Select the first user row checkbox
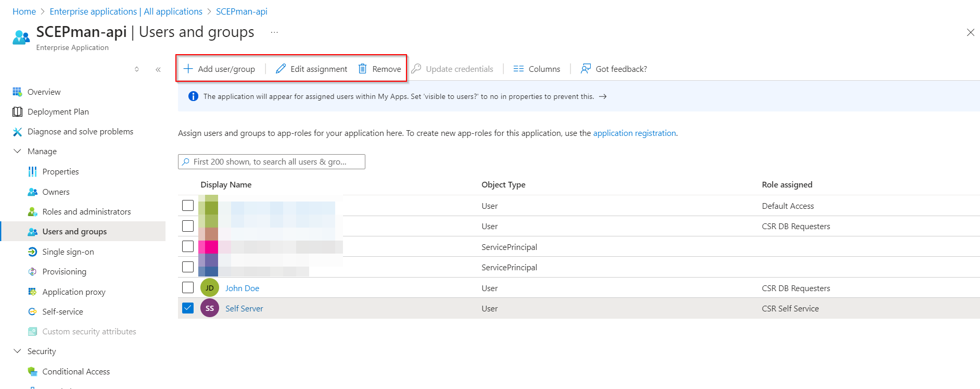This screenshot has width=980, height=389. pos(188,206)
